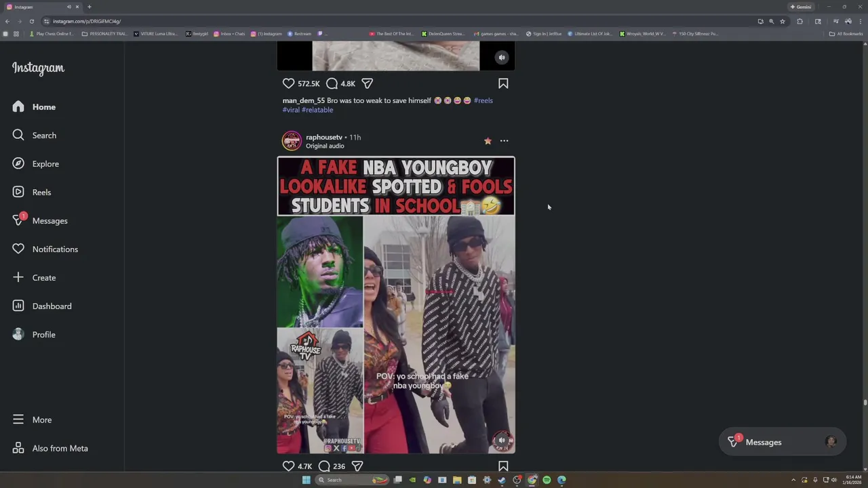Image resolution: width=868 pixels, height=488 pixels.
Task: Open the floating Messages button
Action: coord(782,442)
